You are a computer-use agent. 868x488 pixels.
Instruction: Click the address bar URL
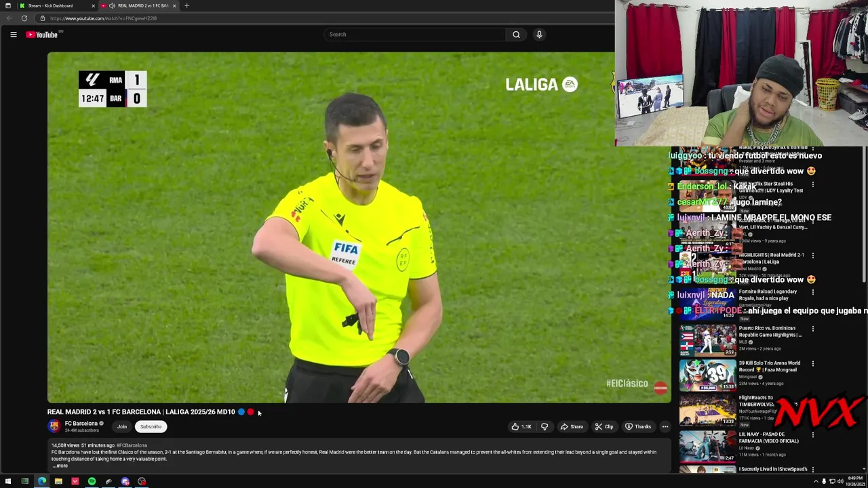(103, 18)
